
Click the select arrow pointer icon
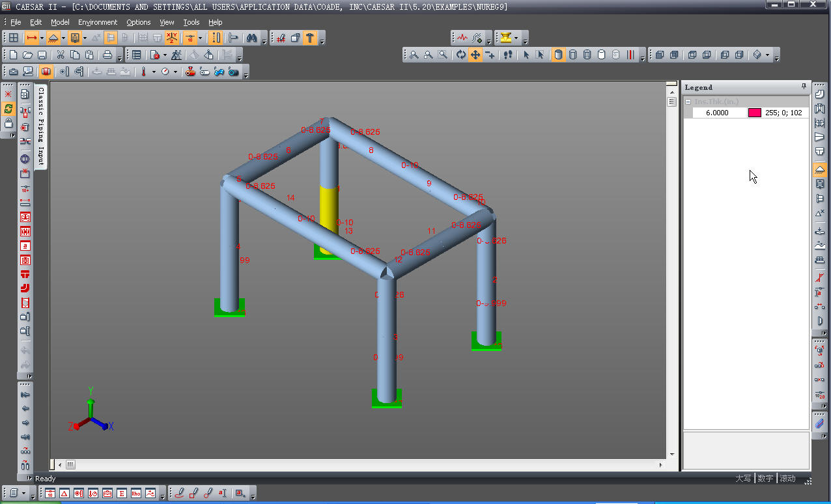[x=526, y=55]
